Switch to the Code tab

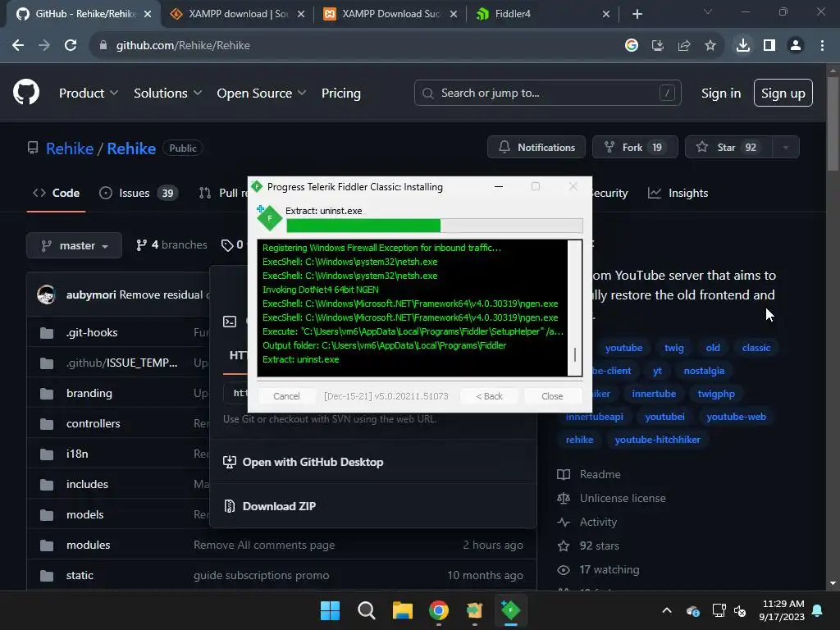click(x=57, y=193)
